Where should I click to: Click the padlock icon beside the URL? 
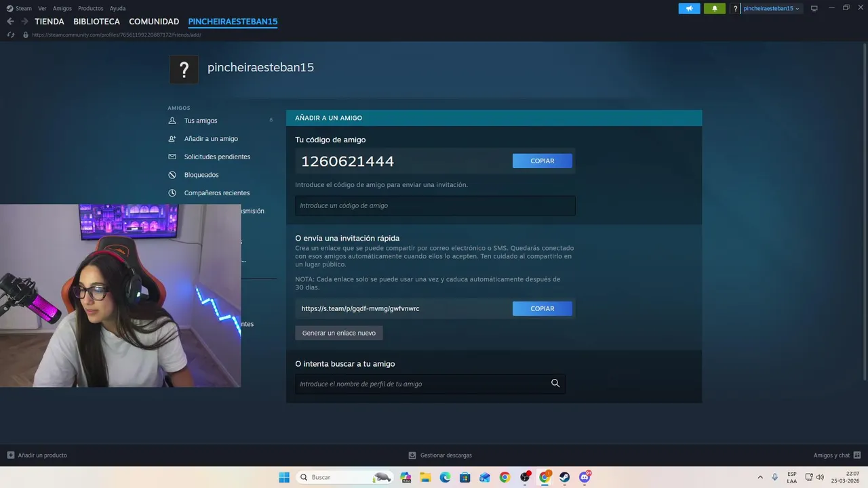coord(26,35)
